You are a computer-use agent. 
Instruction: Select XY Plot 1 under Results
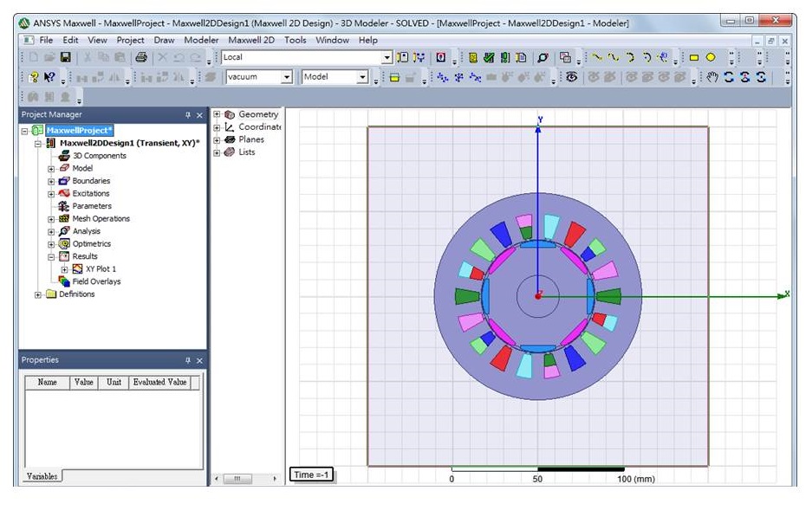tap(100, 269)
